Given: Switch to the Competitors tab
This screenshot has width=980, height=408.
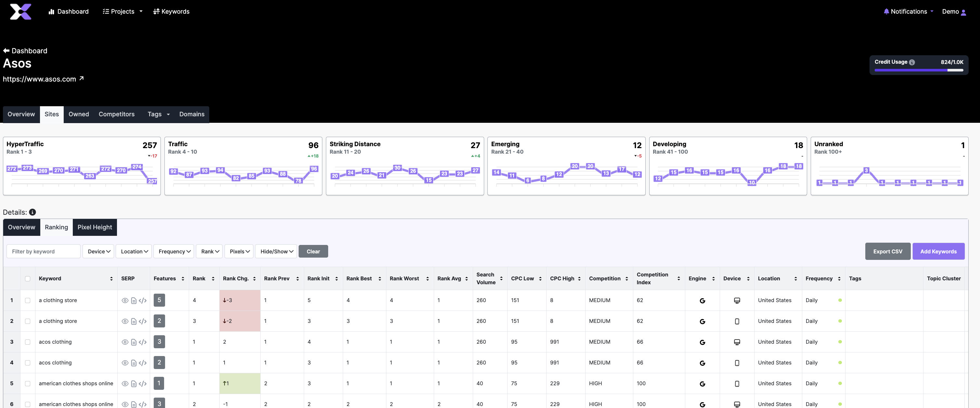Looking at the screenshot, I should (x=116, y=114).
